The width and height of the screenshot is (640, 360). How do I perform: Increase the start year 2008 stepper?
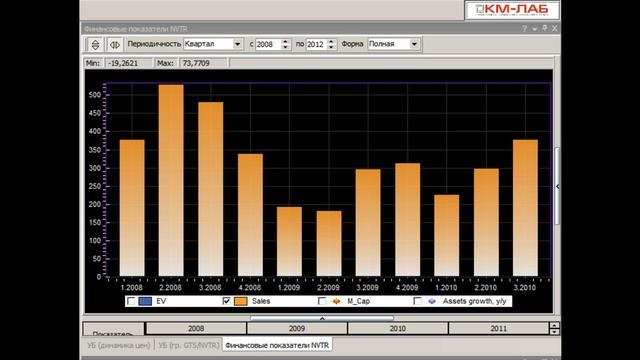pos(285,41)
